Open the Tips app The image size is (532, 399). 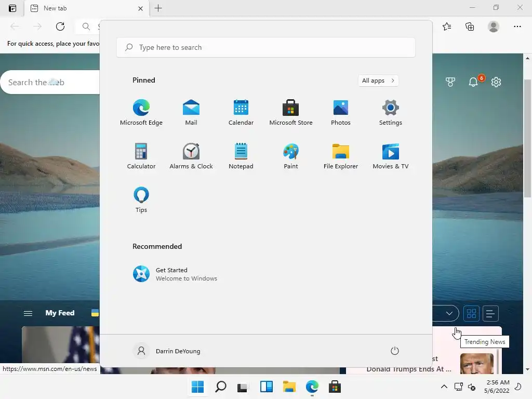[x=141, y=200]
